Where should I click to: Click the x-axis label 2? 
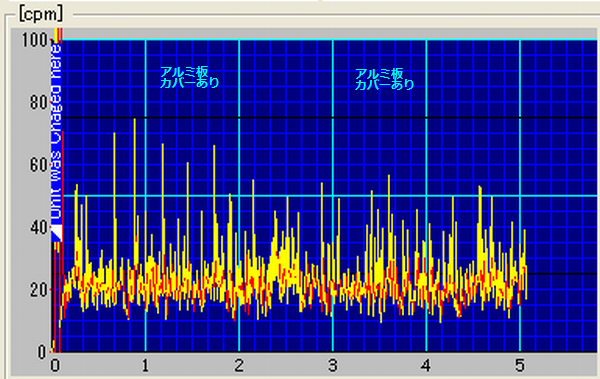click(239, 366)
